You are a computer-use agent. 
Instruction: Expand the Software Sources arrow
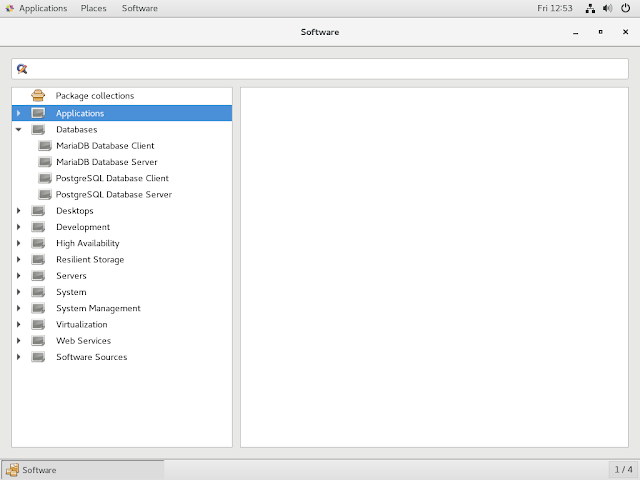point(18,357)
